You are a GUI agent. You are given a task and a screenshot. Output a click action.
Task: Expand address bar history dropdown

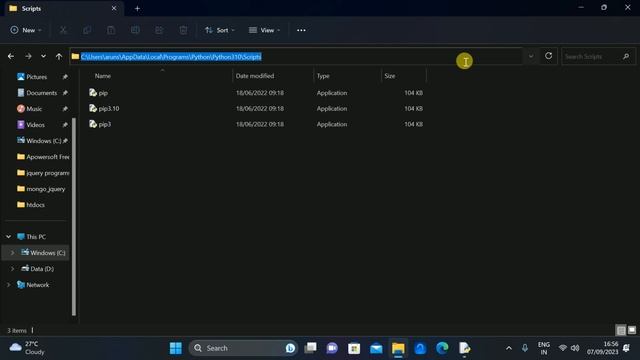(x=531, y=56)
